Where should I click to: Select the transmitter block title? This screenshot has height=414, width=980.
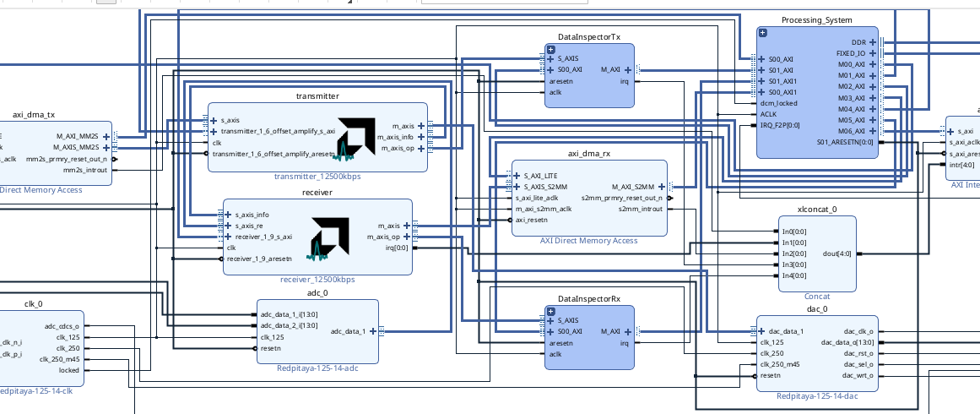[x=317, y=96]
